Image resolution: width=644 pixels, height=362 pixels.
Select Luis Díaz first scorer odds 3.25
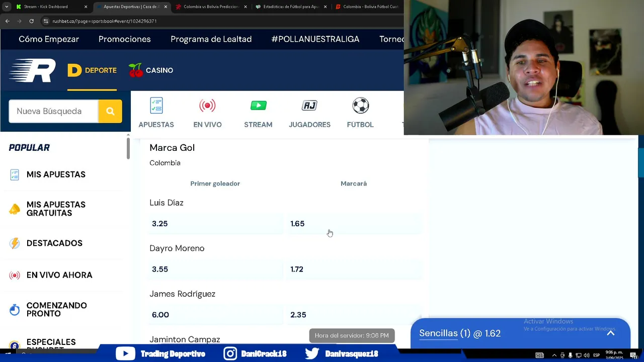(216, 224)
